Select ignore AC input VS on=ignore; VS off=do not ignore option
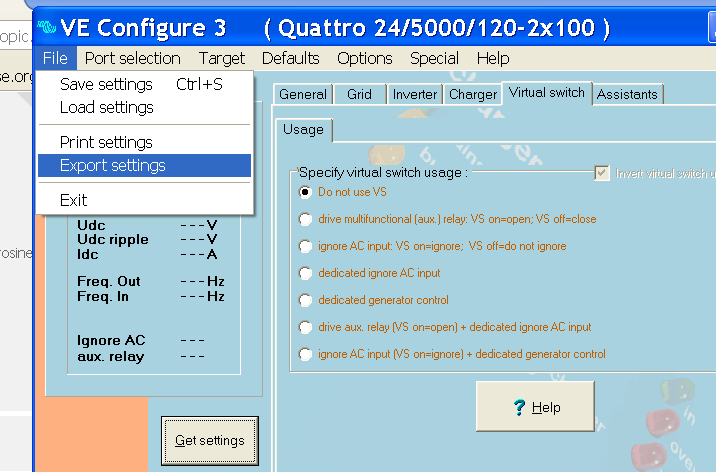Screen dimensions: 716x474 pyautogui.click(x=305, y=246)
